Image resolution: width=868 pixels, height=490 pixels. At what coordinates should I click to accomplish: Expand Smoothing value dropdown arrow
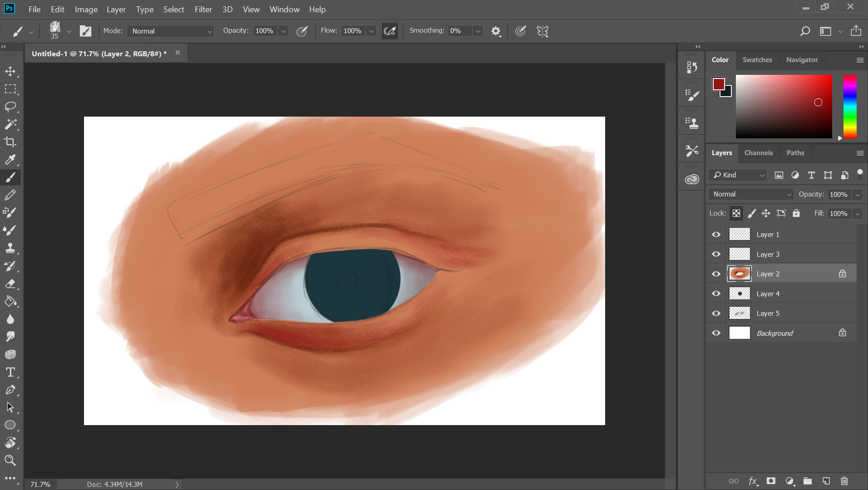[478, 31]
